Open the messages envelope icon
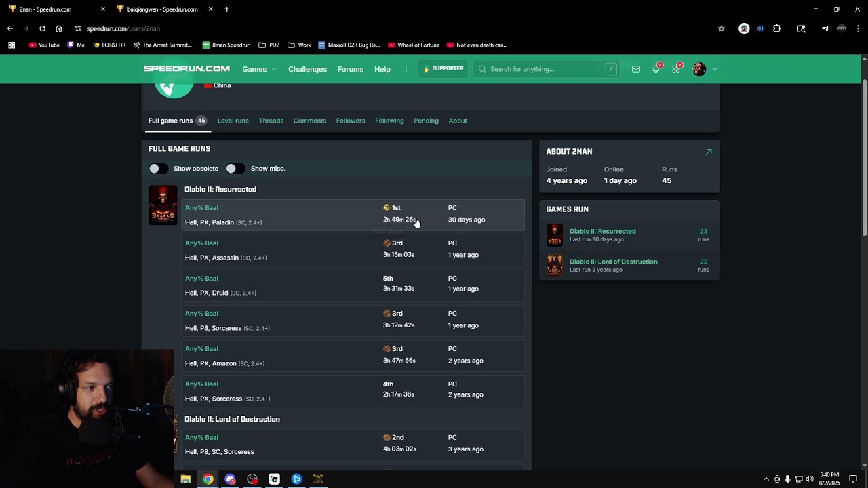Viewport: 868px width, 488px height. pos(635,69)
